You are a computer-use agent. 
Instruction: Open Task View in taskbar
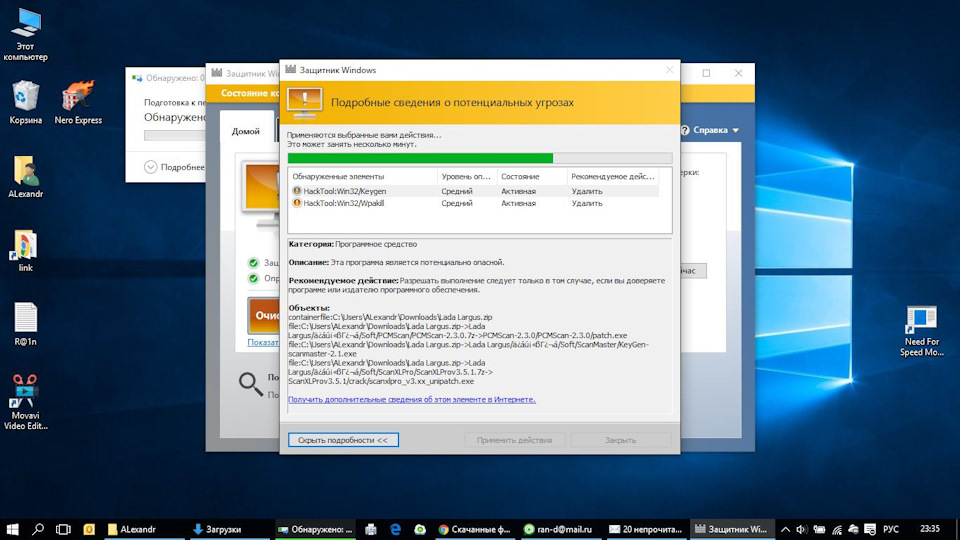pyautogui.click(x=63, y=529)
